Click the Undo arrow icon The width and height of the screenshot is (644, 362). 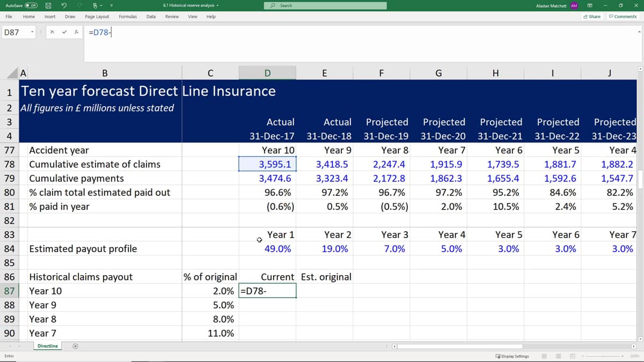coord(63,5)
